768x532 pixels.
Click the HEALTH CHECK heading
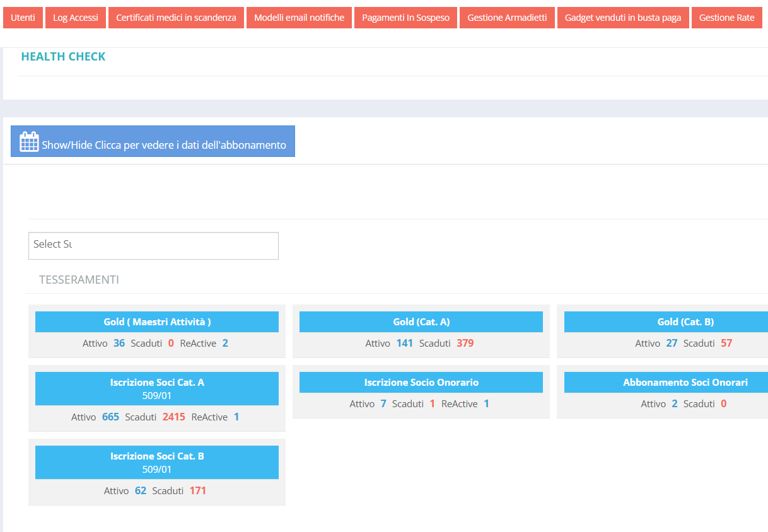coord(63,57)
